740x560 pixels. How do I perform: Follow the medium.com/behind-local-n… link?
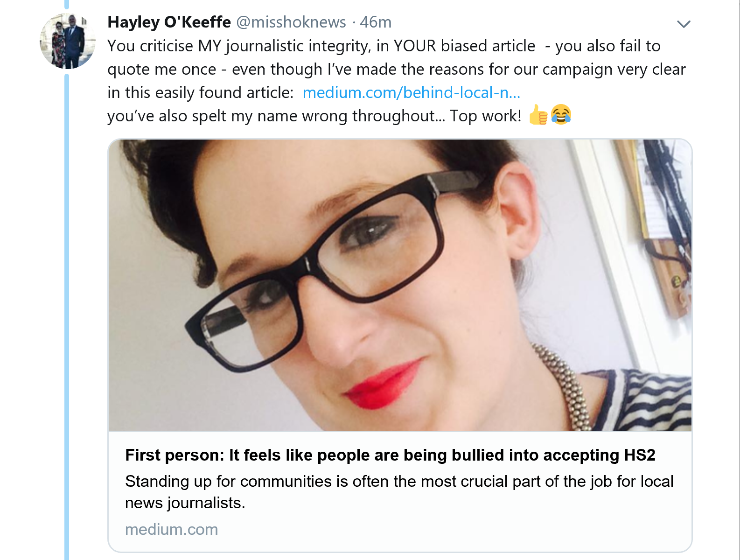pos(412,92)
